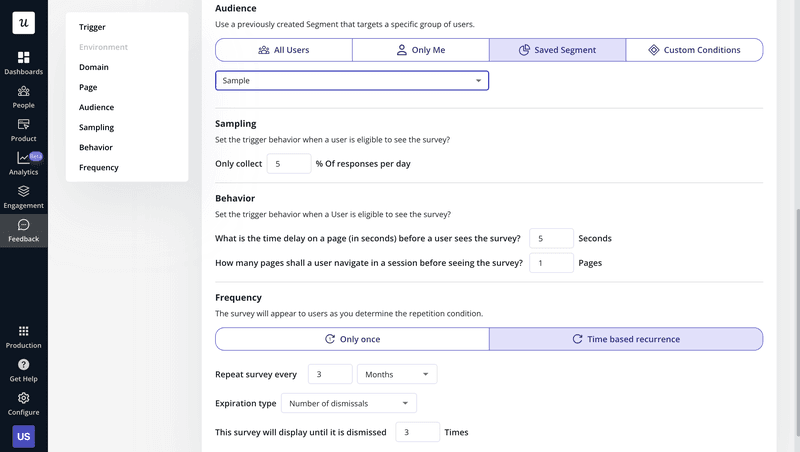This screenshot has height=452, width=800.
Task: Open the US user avatar menu
Action: 23,436
